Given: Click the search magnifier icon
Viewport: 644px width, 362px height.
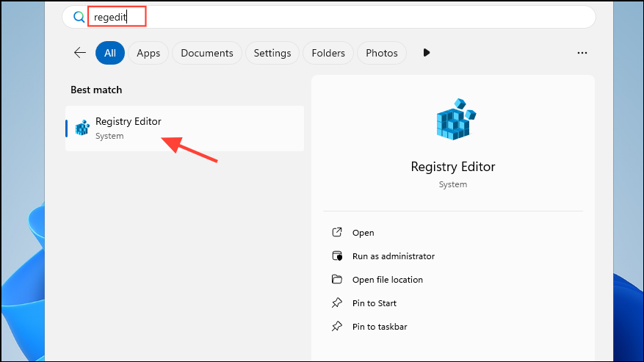Looking at the screenshot, I should 79,17.
